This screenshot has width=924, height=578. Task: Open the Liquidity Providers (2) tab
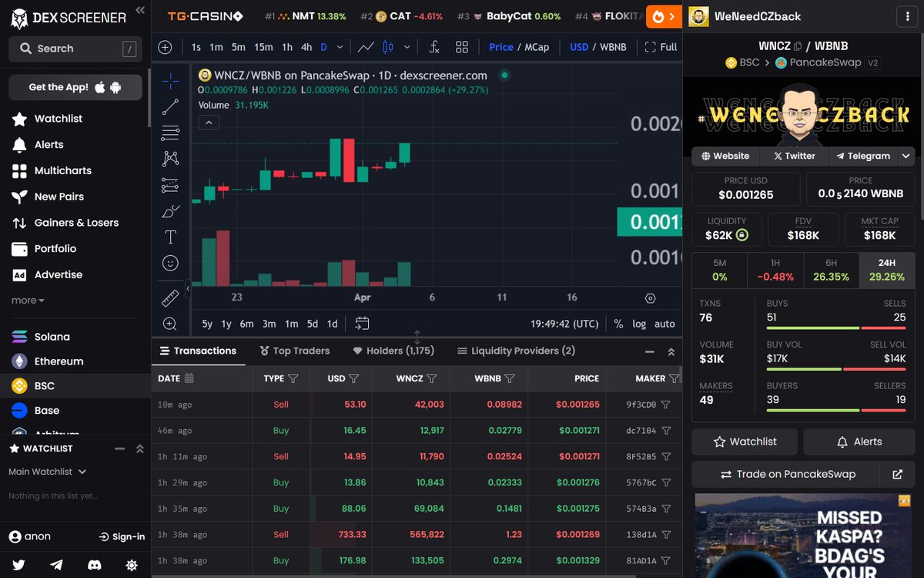[x=516, y=351]
